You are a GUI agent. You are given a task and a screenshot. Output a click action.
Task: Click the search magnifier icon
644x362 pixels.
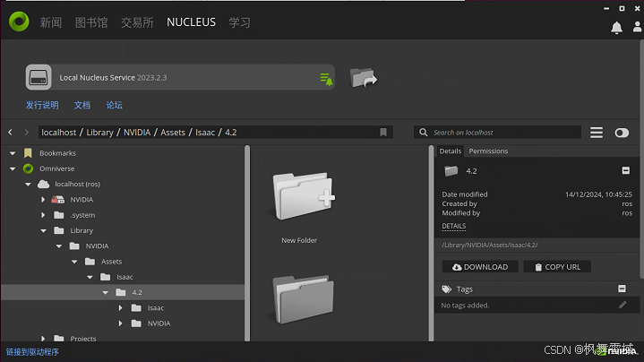tap(423, 133)
